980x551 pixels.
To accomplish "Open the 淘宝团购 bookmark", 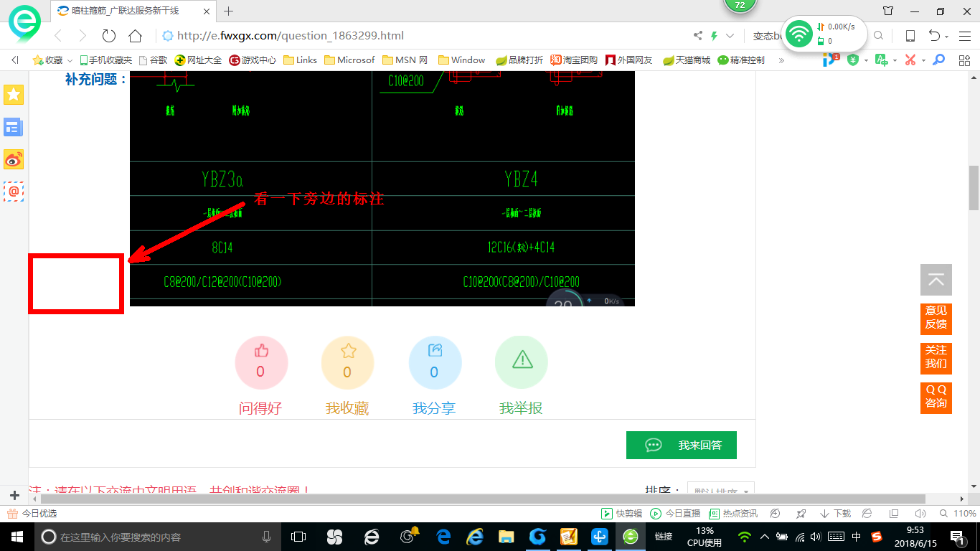I will 574,60.
